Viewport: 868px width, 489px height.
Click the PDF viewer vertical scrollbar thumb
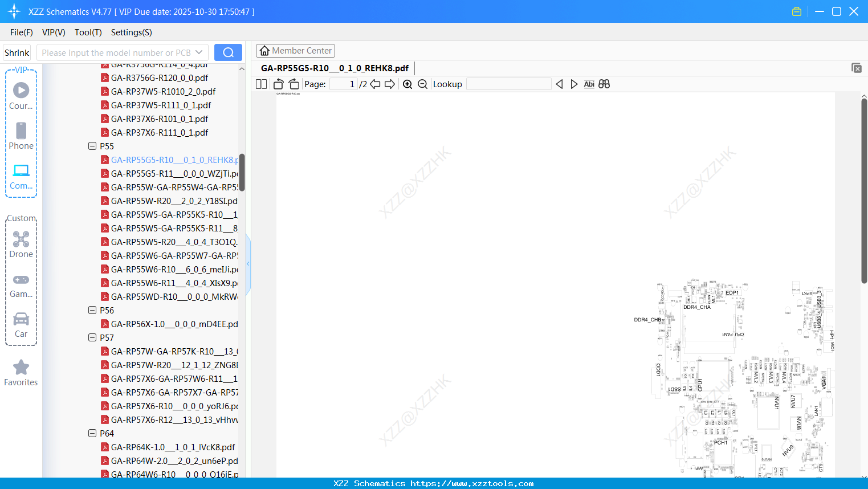tap(864, 190)
